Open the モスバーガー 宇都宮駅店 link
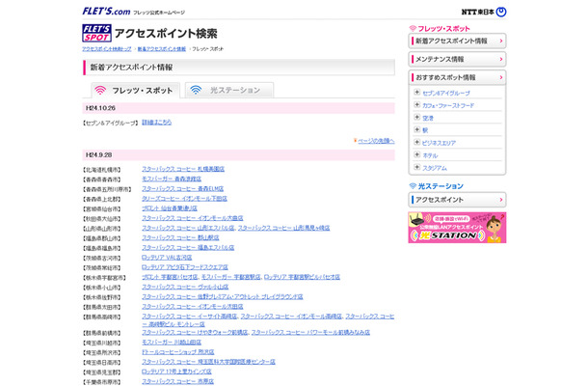Viewport: 588px width, 386px height. [231, 277]
